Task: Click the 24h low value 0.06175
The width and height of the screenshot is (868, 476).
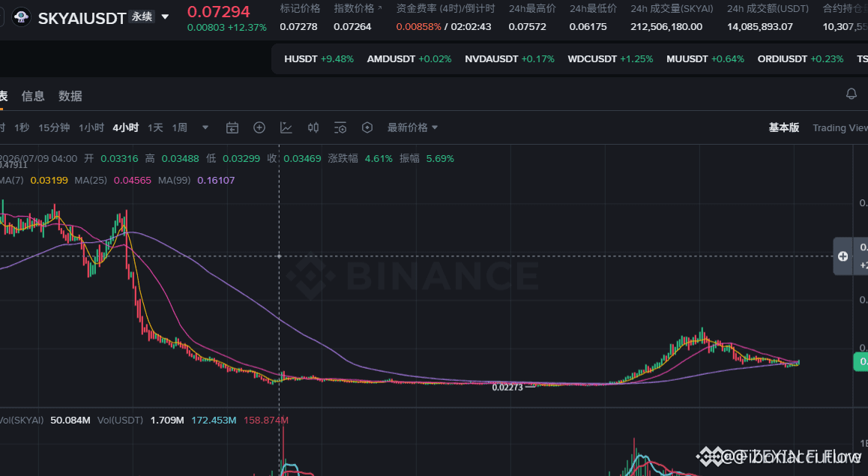Action: pyautogui.click(x=588, y=26)
